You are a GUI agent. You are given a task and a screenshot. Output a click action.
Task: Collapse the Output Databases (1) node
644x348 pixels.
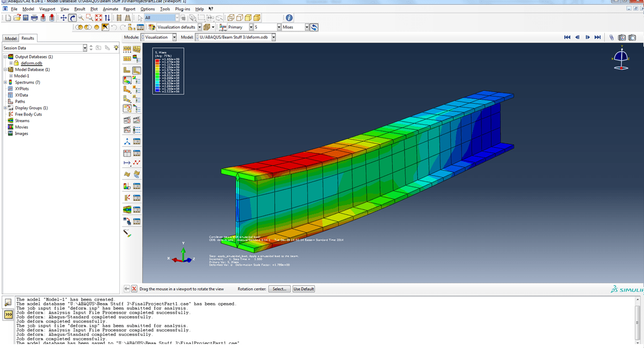tap(6, 57)
